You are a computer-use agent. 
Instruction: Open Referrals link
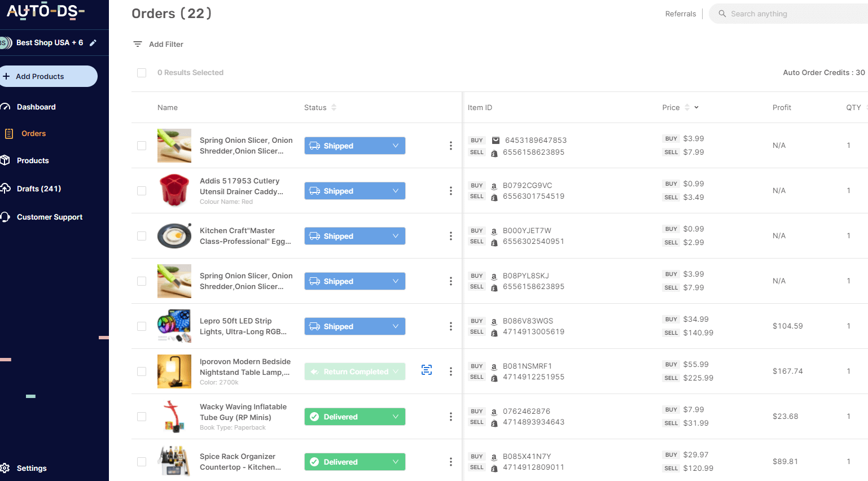click(681, 14)
